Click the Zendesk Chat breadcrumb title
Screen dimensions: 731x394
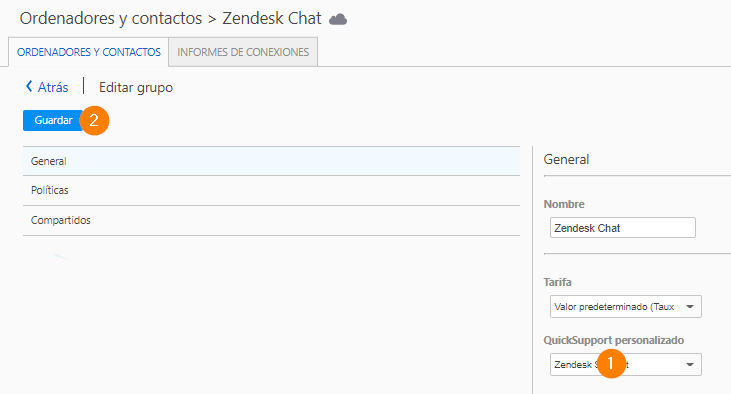click(272, 18)
